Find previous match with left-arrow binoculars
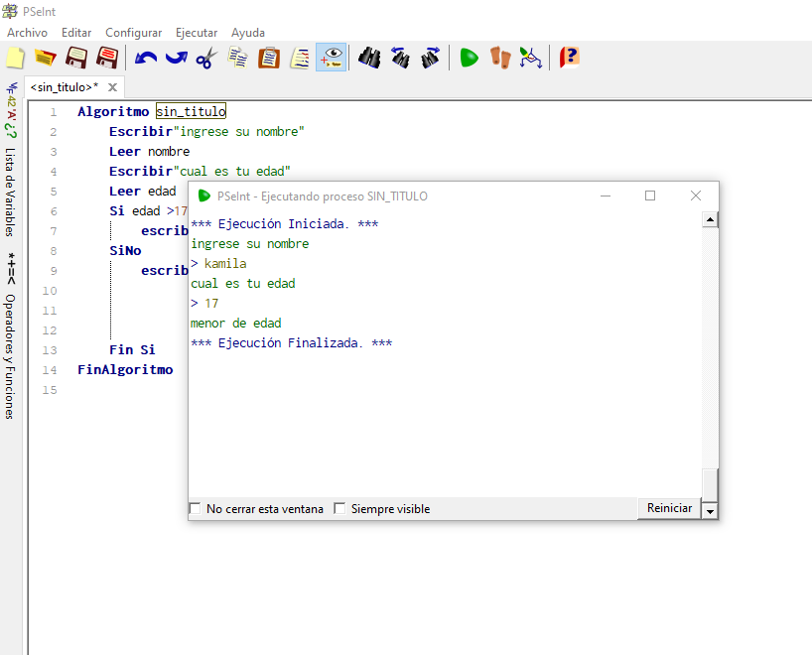Viewport: 812px width, 655px height. [x=400, y=58]
